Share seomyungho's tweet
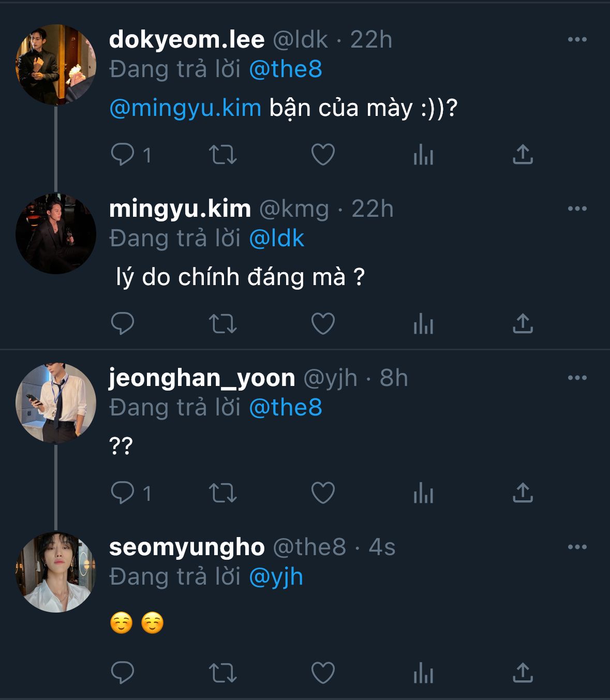The image size is (610, 700). 523,673
